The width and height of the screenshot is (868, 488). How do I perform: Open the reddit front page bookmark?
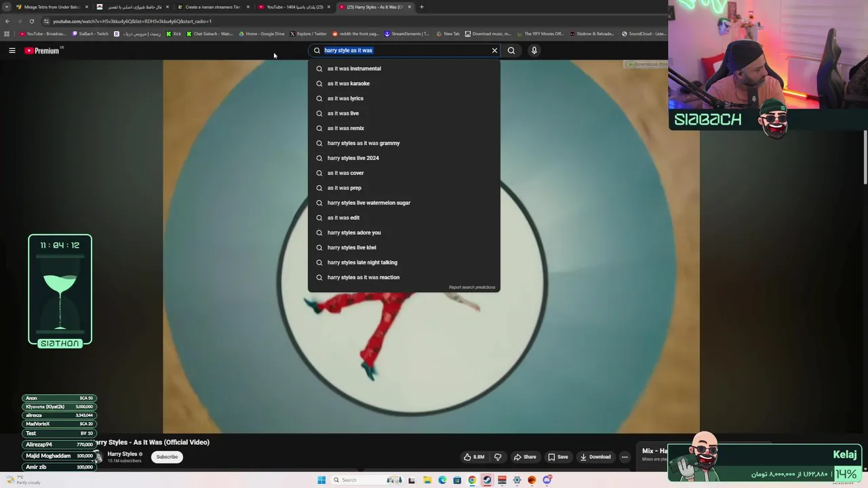[x=355, y=34]
